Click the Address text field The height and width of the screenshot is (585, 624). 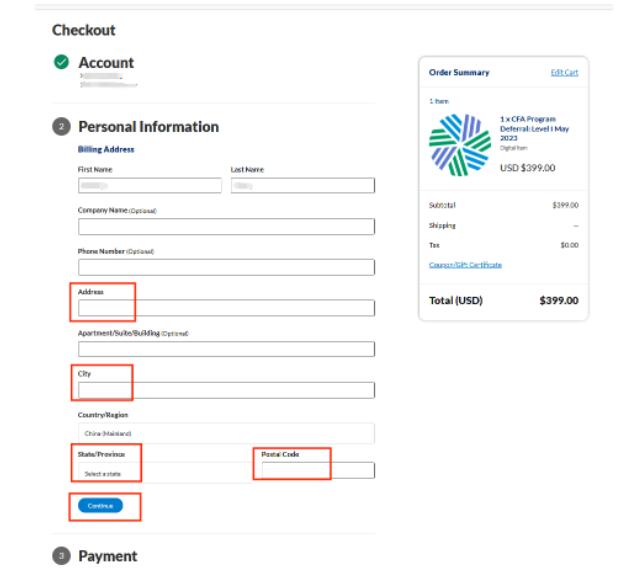(x=226, y=308)
